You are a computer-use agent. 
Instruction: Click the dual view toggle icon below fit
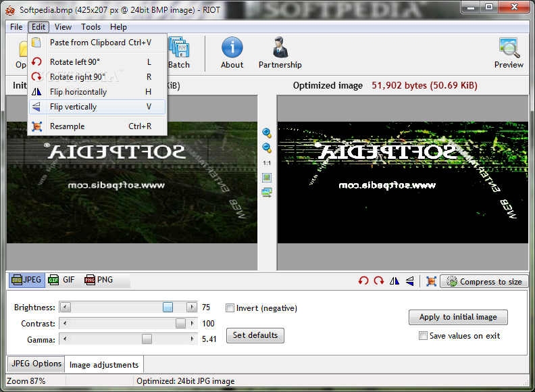click(x=267, y=193)
